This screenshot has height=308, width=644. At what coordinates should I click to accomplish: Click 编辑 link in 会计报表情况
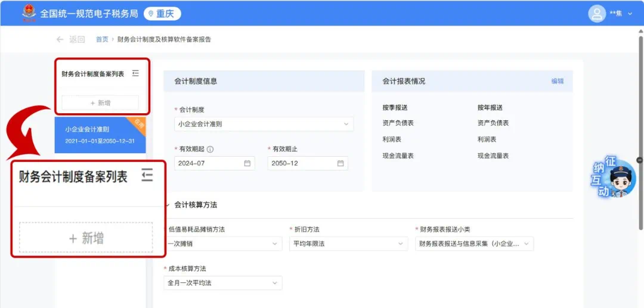(x=558, y=81)
